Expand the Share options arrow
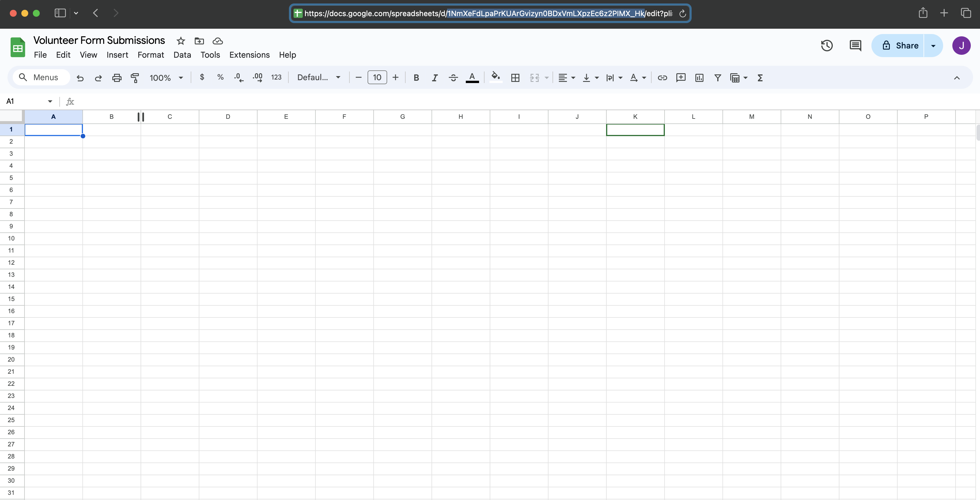Image resolution: width=980 pixels, height=500 pixels. coord(933,46)
